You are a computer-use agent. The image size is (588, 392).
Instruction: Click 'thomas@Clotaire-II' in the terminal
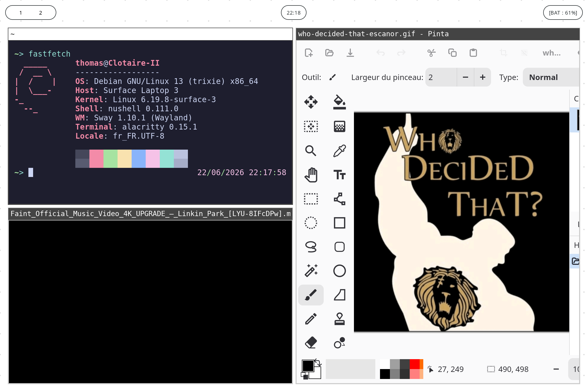click(x=117, y=63)
